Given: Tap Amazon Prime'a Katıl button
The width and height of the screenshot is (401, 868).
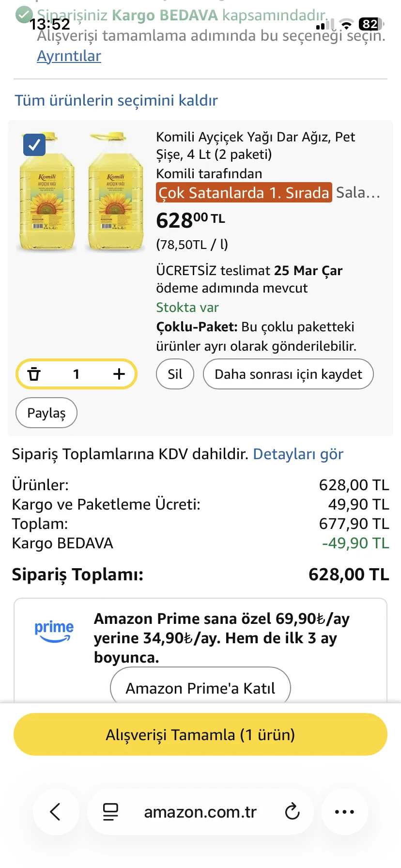Looking at the screenshot, I should pos(200,688).
